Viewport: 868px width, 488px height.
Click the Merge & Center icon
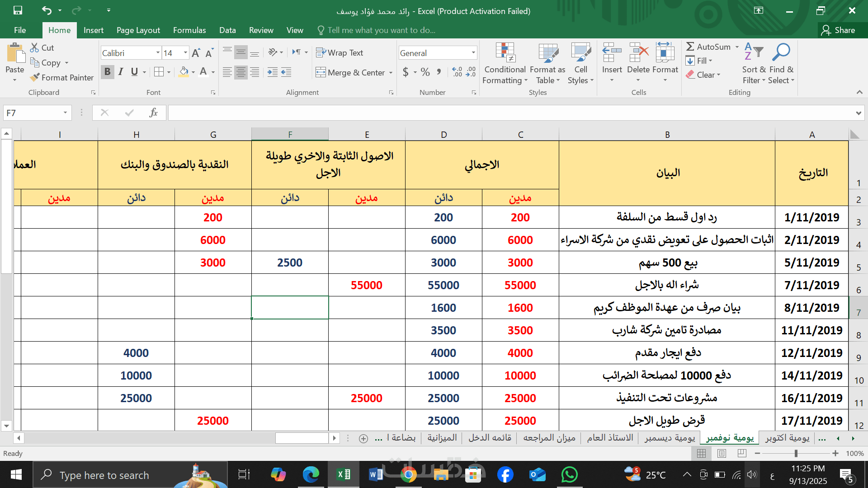coord(321,72)
